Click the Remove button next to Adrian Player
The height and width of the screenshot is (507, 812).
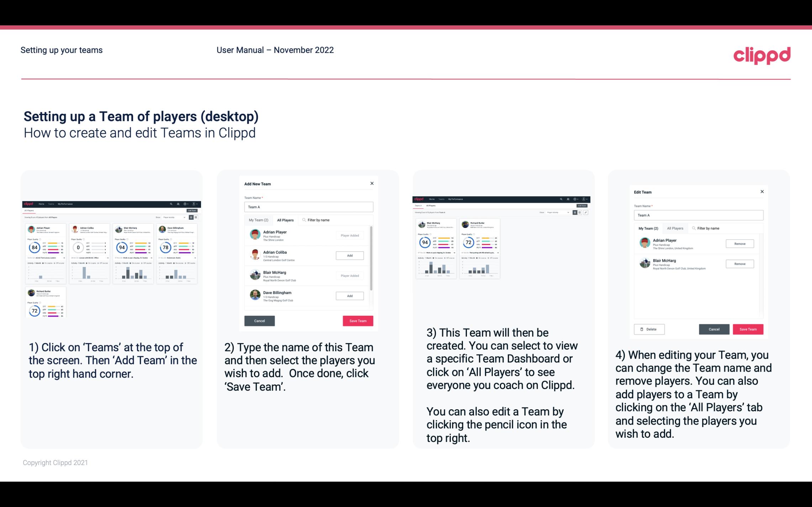740,244
